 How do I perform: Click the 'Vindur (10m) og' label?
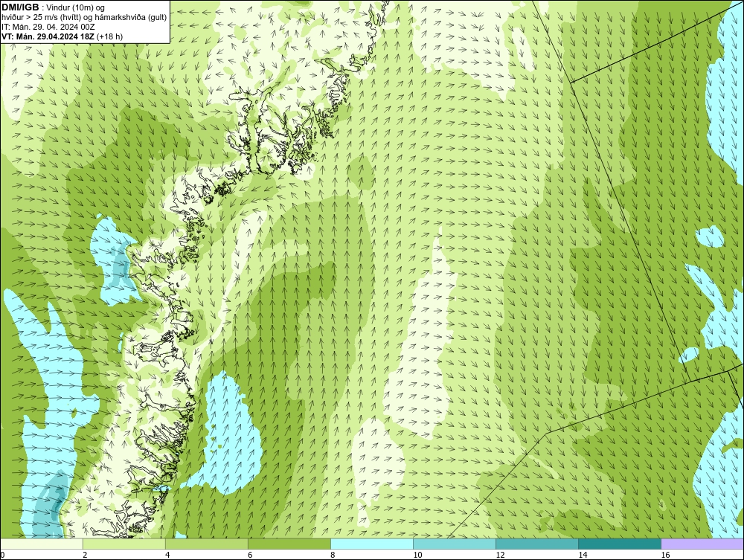click(77, 7)
